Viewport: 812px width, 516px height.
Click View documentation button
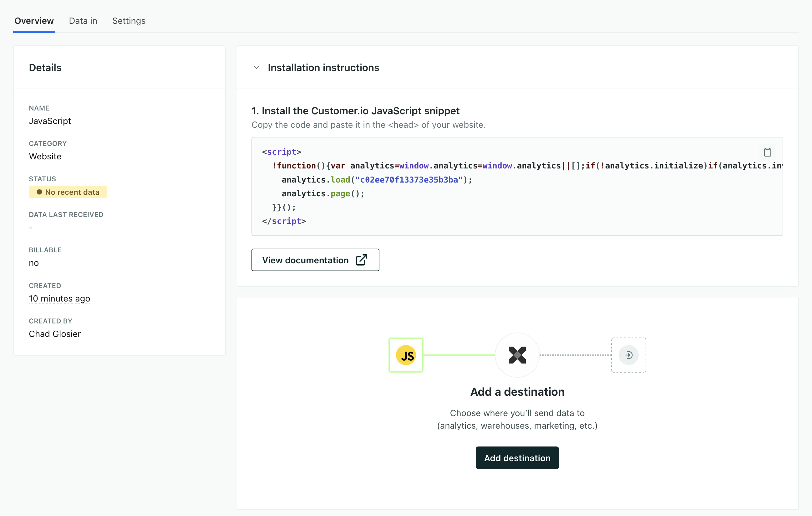point(315,260)
